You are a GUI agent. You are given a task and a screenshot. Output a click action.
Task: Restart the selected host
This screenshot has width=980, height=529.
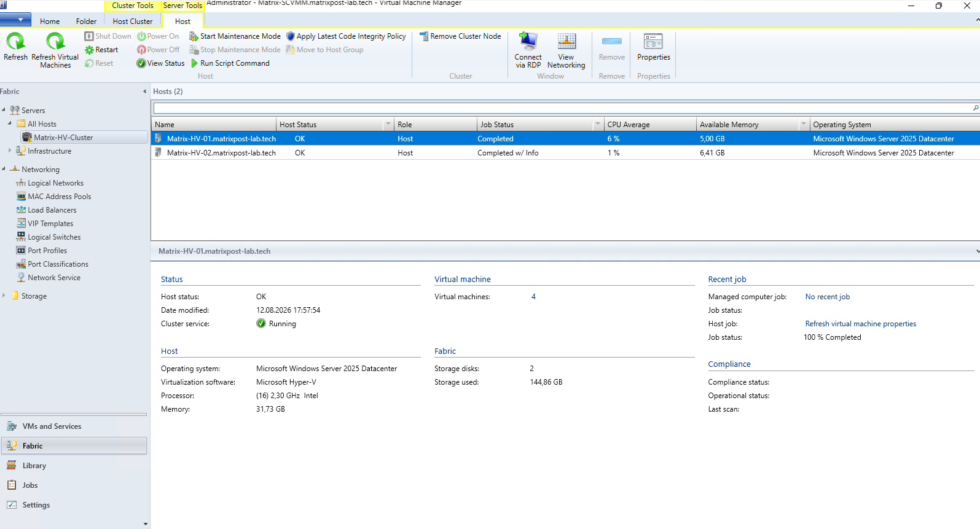(x=101, y=50)
